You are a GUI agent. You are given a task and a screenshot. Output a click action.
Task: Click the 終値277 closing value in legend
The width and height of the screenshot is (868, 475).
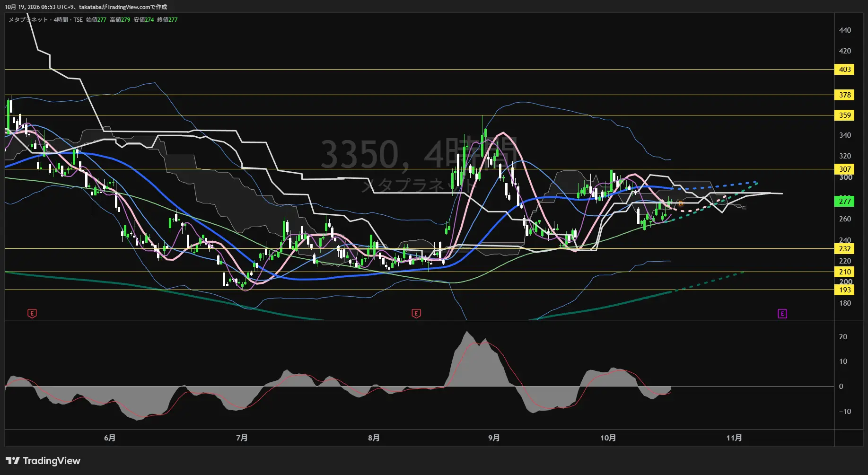point(167,20)
